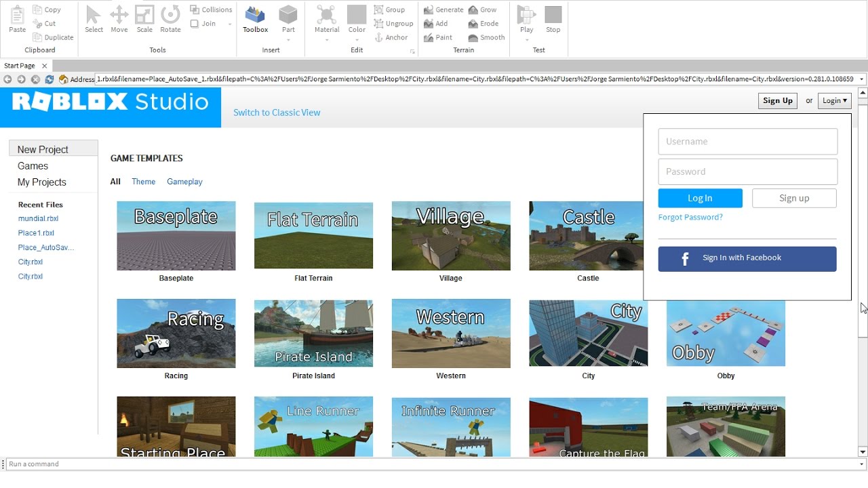Open recent file mundial.rbxl
The width and height of the screenshot is (868, 488).
point(38,219)
